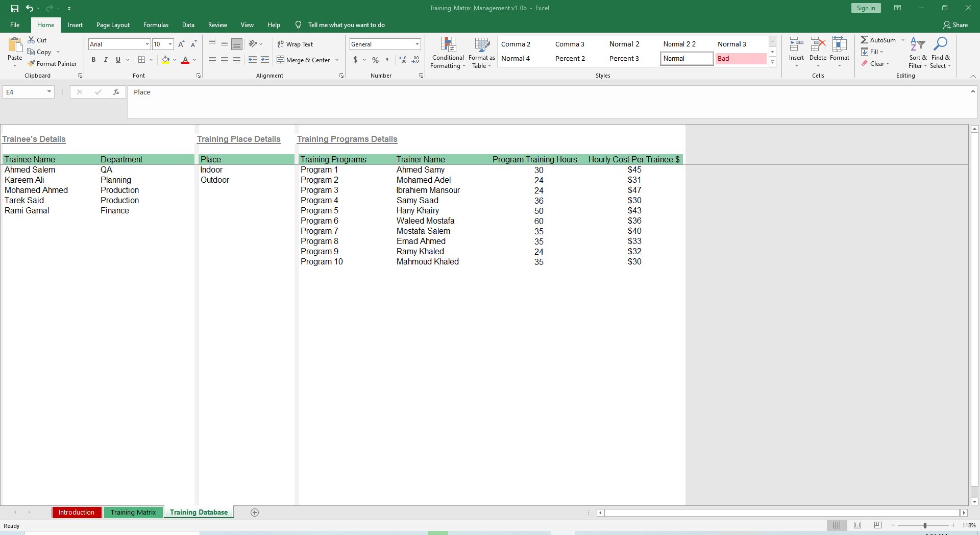The width and height of the screenshot is (980, 535).
Task: Adjust the zoom slider handle
Action: pos(925,525)
